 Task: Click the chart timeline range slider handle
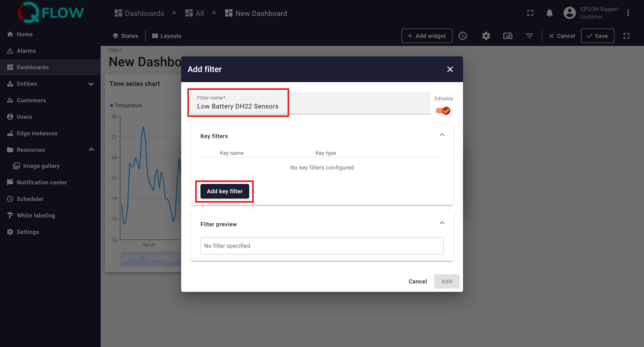tap(122, 260)
